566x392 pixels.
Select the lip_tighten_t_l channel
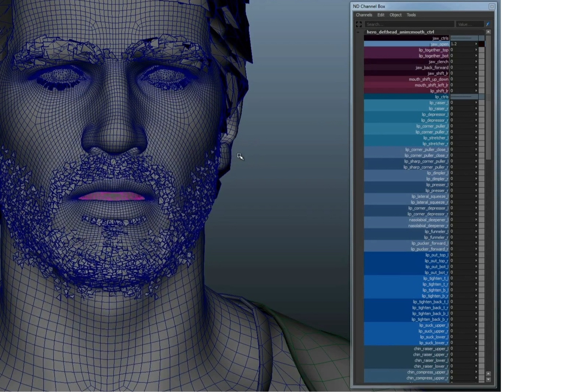(407, 278)
